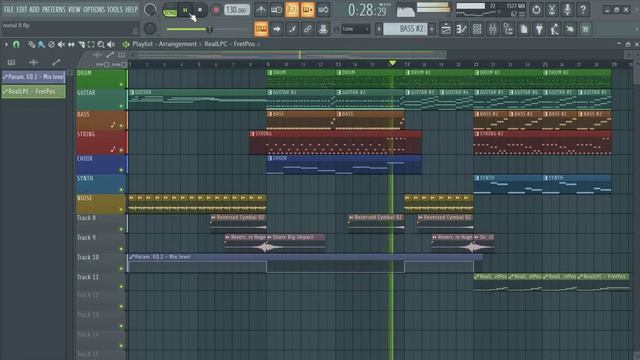Toggle wait for input button
The image size is (640, 360).
click(x=276, y=9)
